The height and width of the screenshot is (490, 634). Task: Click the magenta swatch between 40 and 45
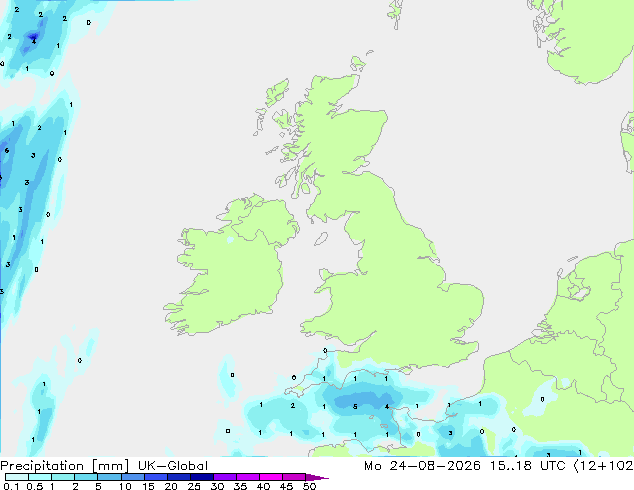[271, 477]
